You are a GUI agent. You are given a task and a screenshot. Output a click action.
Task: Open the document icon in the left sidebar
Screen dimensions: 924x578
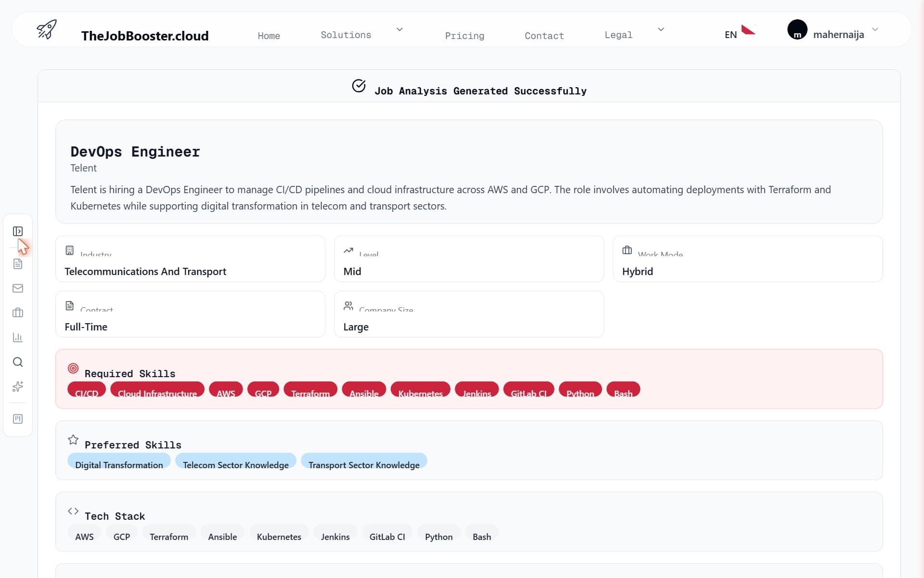(18, 263)
